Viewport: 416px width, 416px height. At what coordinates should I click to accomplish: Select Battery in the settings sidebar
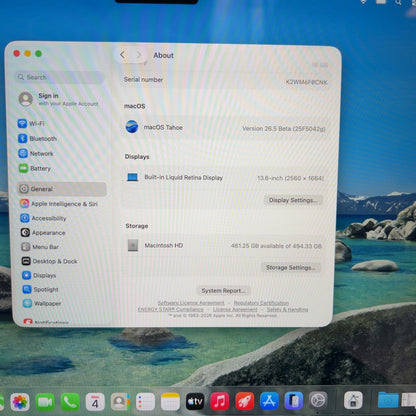click(35, 168)
